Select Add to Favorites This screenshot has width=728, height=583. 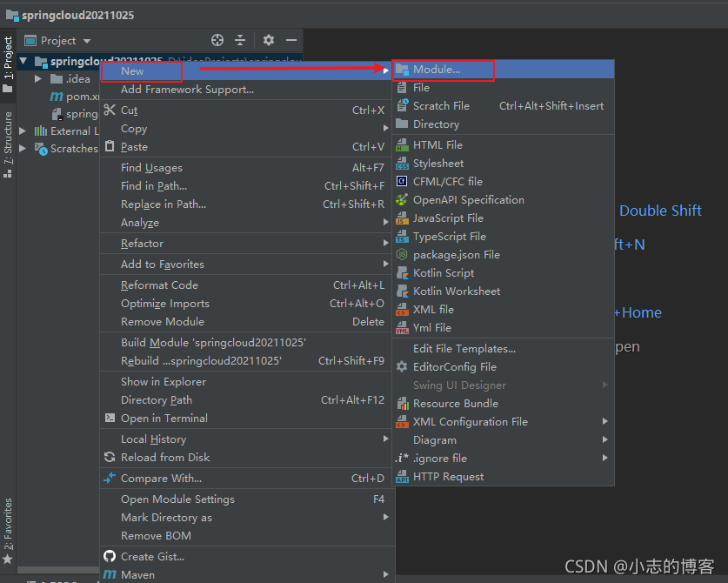(x=245, y=265)
